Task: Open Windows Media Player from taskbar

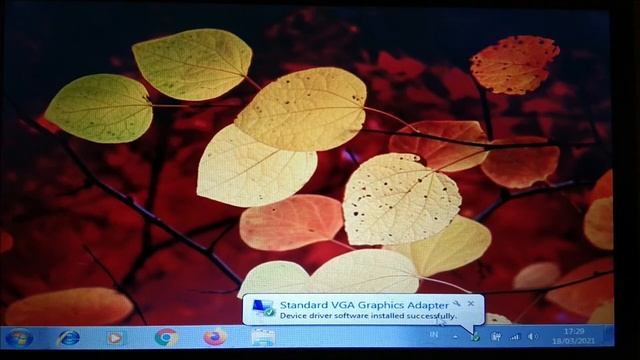Action: (x=115, y=338)
